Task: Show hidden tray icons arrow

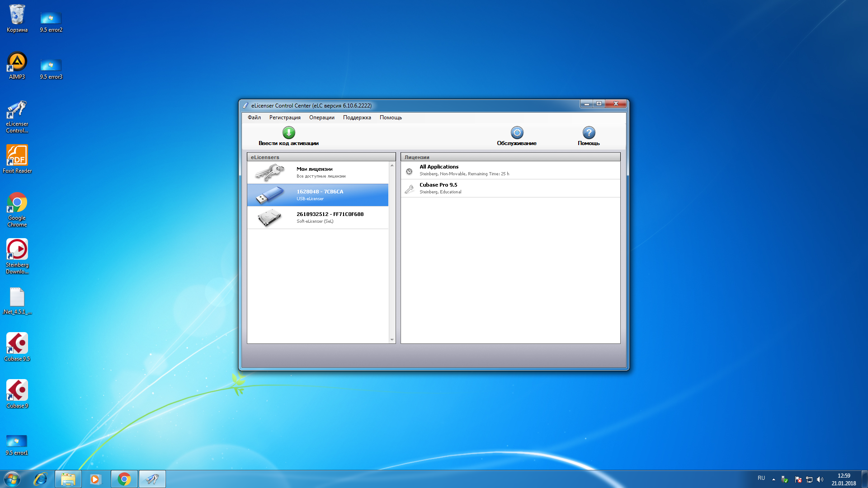Action: (774, 479)
